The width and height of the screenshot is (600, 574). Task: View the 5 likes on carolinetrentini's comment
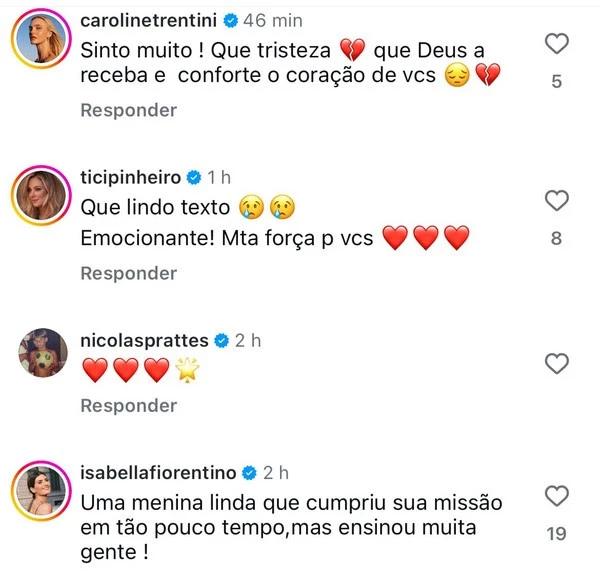point(557,81)
